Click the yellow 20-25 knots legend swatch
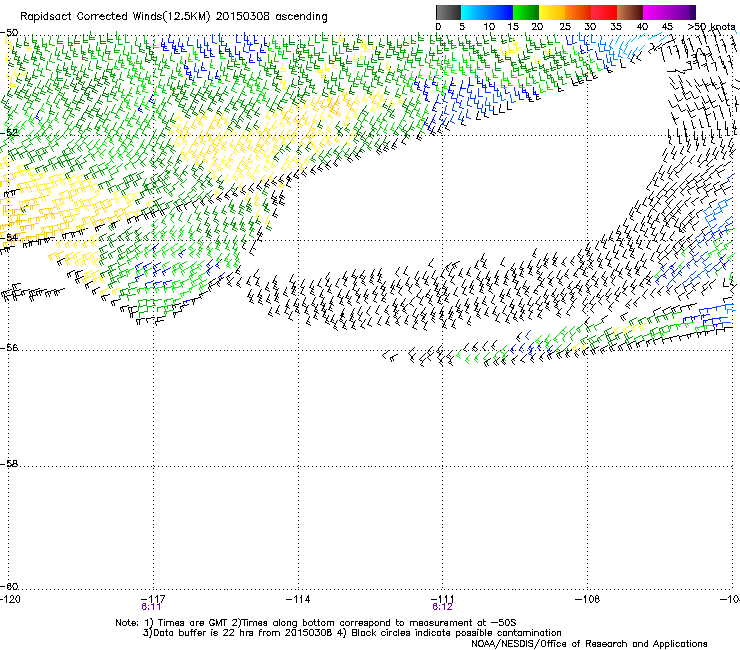 [x=552, y=12]
